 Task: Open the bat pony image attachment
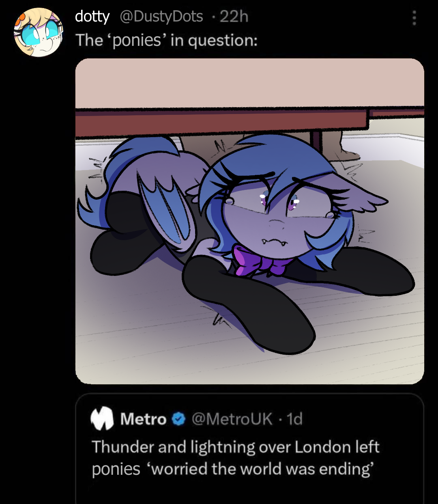point(250,221)
